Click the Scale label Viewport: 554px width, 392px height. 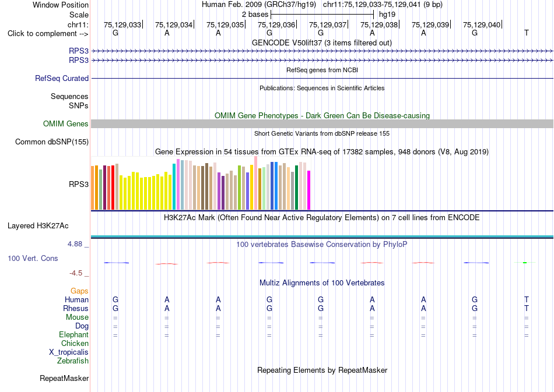coord(79,15)
